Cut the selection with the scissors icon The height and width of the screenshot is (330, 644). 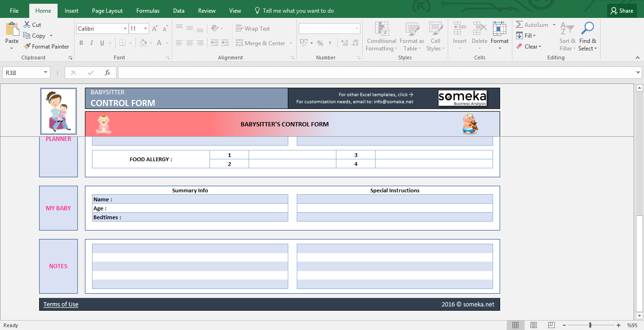pyautogui.click(x=26, y=25)
